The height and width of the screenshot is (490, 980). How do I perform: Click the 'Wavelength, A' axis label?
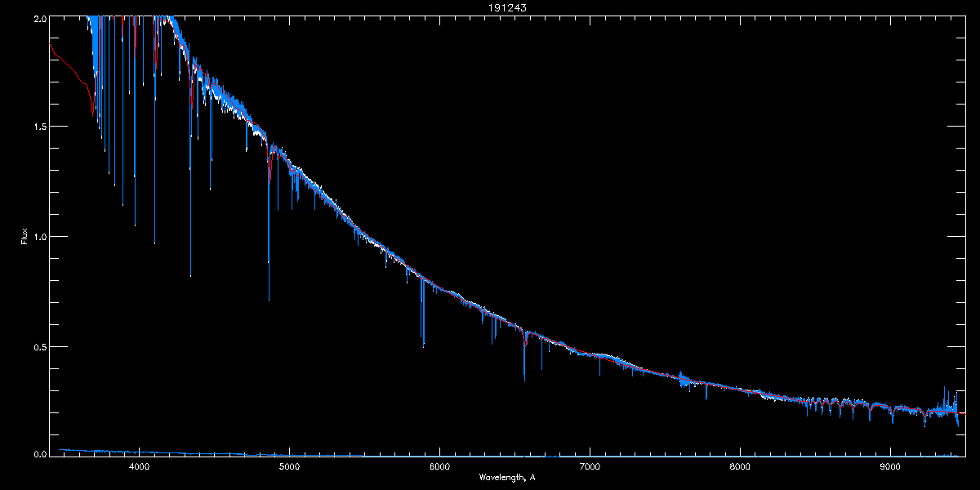pyautogui.click(x=507, y=477)
